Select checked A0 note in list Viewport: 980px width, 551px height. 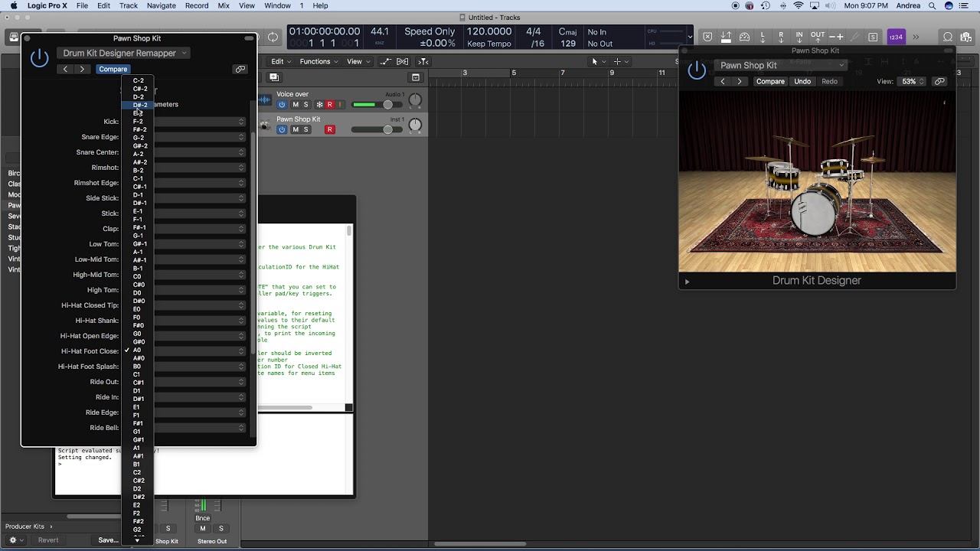click(137, 350)
